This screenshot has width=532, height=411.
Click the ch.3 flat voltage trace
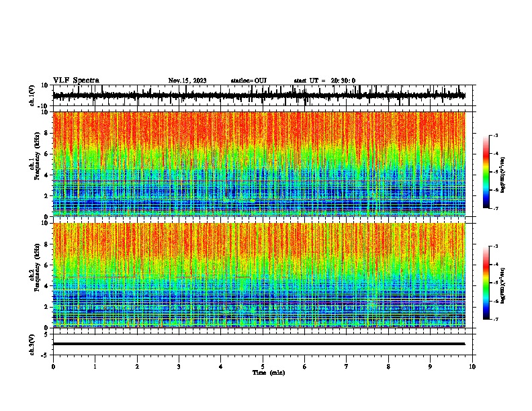point(259,344)
